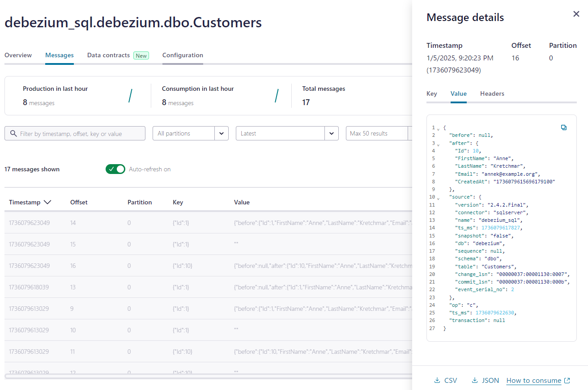Select the message row with offset 16
The image size is (588, 390).
click(208, 266)
